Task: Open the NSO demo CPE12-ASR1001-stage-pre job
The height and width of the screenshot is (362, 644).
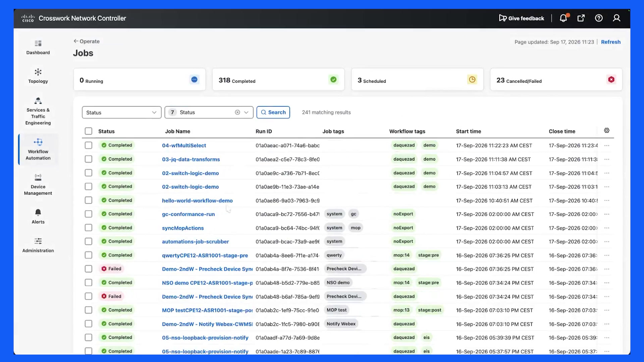Action: [207, 283]
